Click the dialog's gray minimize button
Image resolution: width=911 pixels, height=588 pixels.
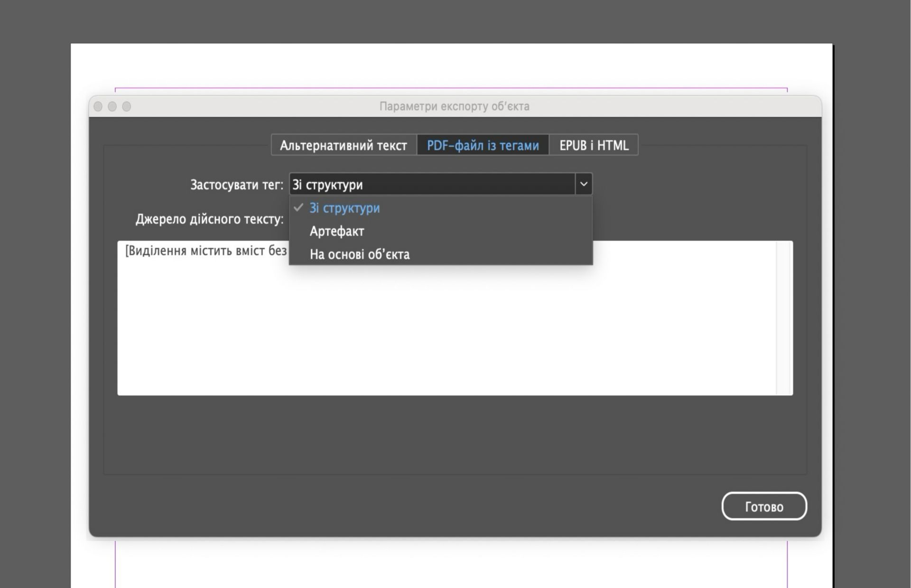112,106
